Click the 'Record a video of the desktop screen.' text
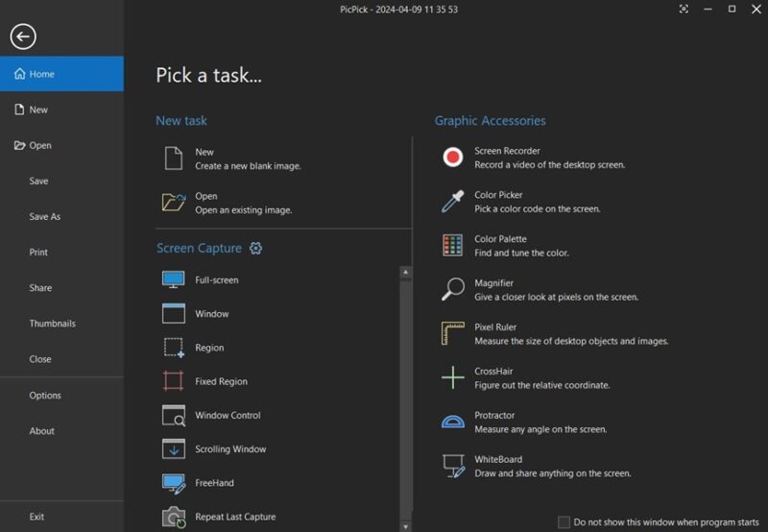The width and height of the screenshot is (768, 532). 549,165
